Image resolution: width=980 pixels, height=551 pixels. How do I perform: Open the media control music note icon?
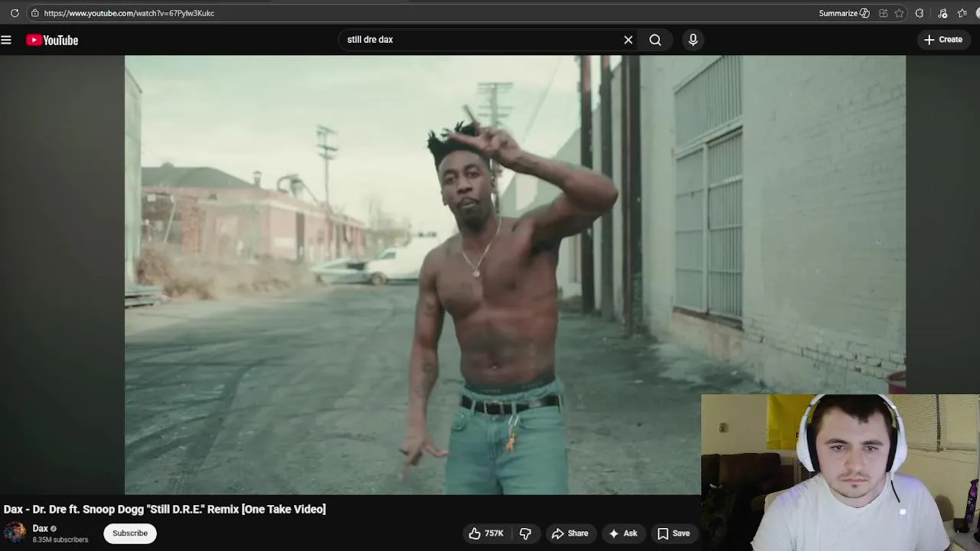point(942,13)
